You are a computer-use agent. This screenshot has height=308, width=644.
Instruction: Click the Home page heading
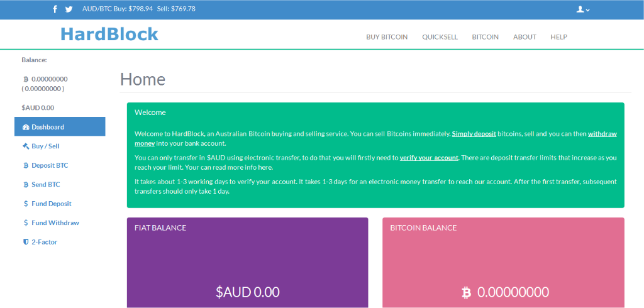point(143,79)
